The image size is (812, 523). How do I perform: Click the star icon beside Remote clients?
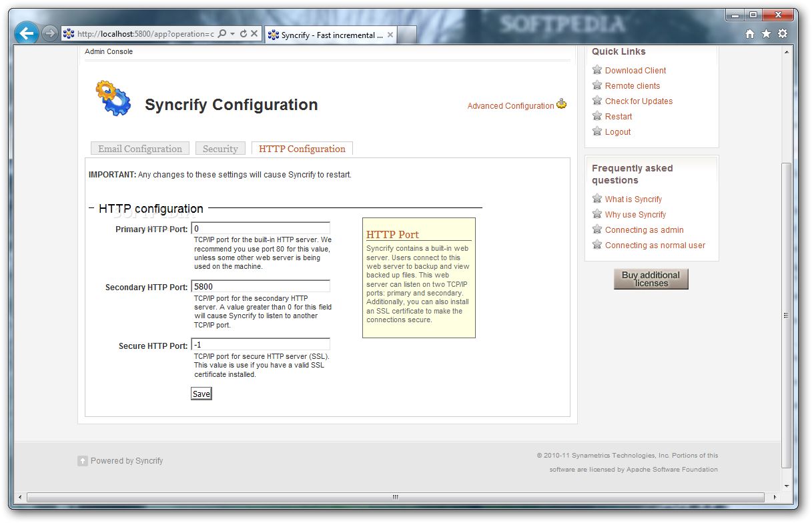(x=597, y=85)
